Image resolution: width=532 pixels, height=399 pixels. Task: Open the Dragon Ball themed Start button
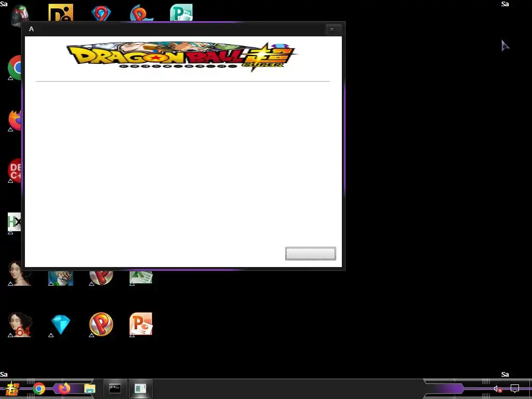coord(12,389)
